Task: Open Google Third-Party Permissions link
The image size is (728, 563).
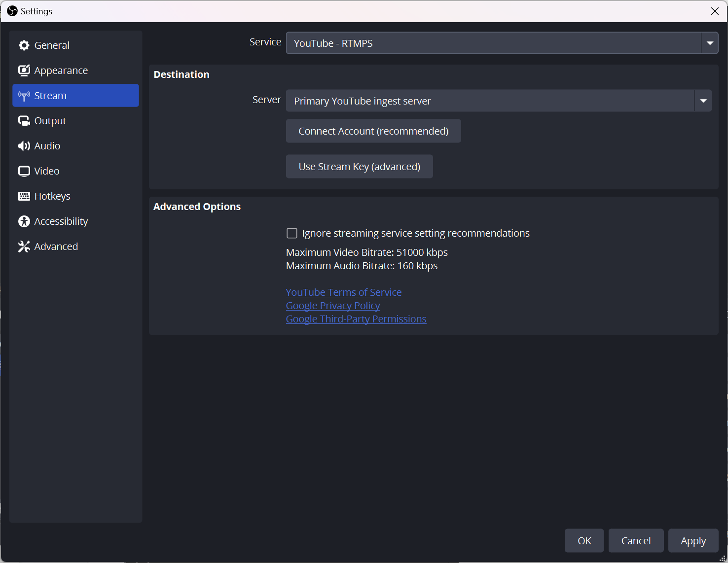Action: (x=356, y=318)
